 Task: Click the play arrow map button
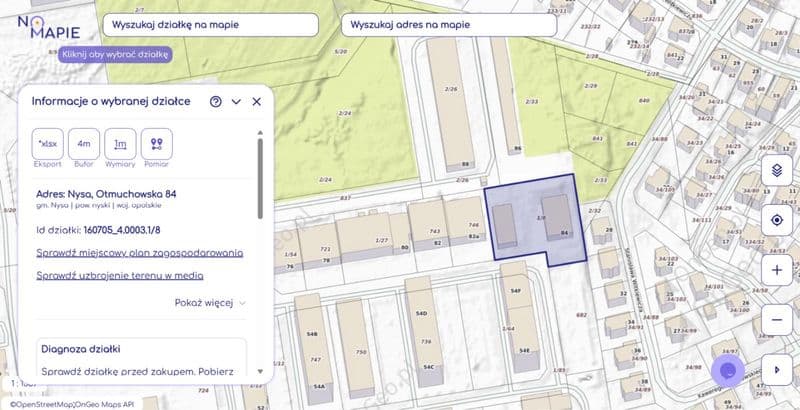tap(777, 370)
